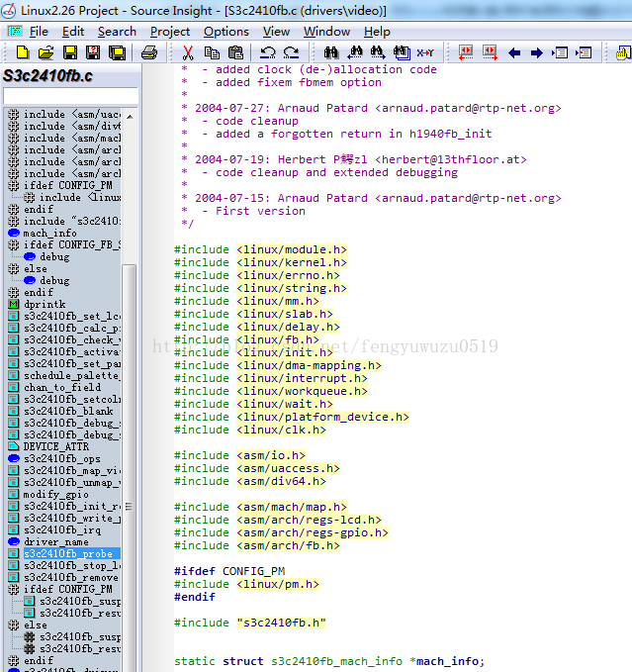Open the Options menu
The width and height of the screenshot is (632, 672).
[226, 32]
